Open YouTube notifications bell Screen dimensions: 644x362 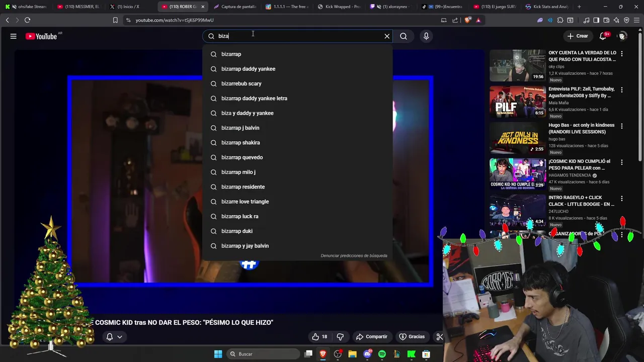point(603,36)
